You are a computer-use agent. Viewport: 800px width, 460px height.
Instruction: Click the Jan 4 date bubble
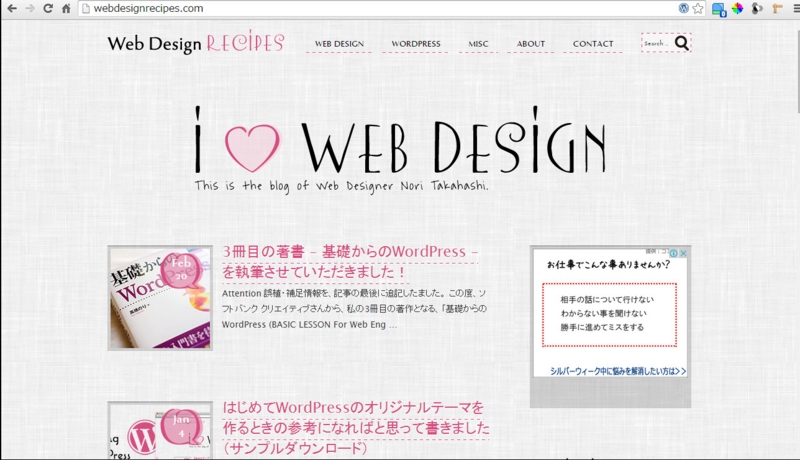point(181,426)
